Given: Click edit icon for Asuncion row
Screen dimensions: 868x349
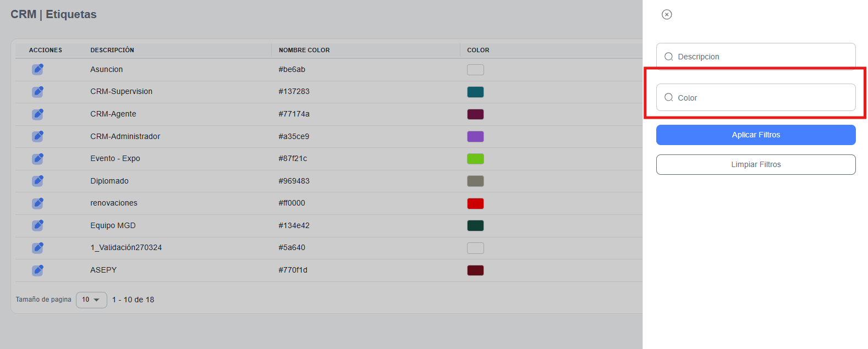Looking at the screenshot, I should pyautogui.click(x=37, y=69).
